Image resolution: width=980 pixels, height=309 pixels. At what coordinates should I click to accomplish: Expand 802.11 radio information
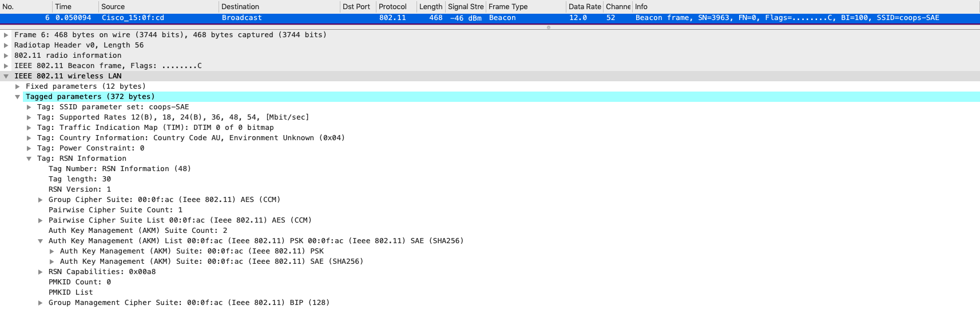tap(6, 56)
